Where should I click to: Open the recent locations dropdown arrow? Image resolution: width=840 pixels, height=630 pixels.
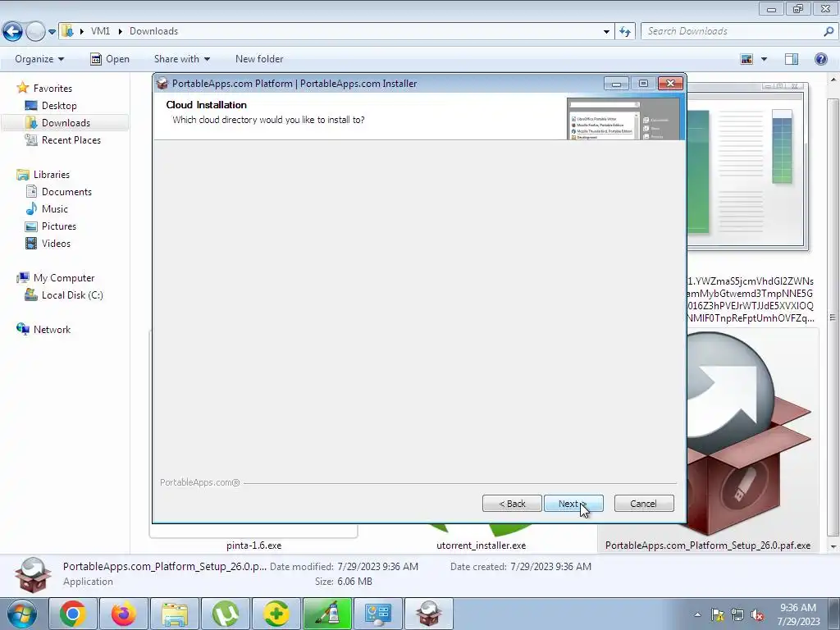tap(52, 32)
